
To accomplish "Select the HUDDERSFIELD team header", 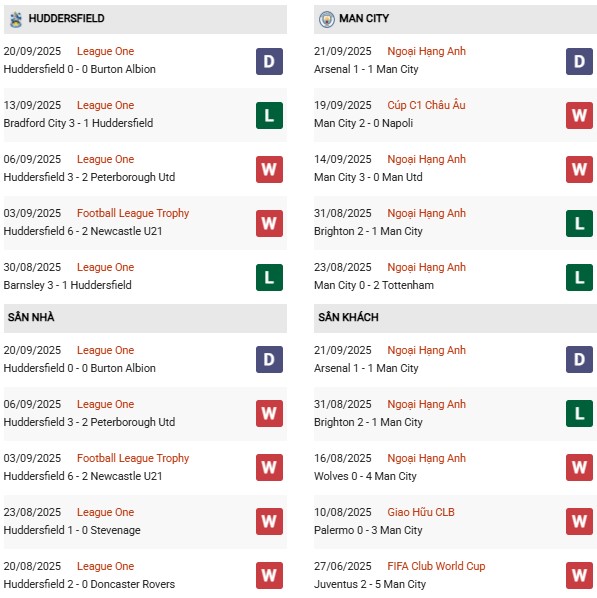I will coord(145,19).
